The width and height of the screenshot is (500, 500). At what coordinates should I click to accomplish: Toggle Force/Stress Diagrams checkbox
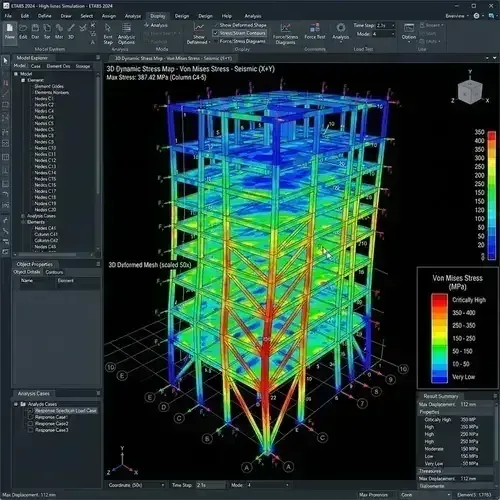coord(216,41)
